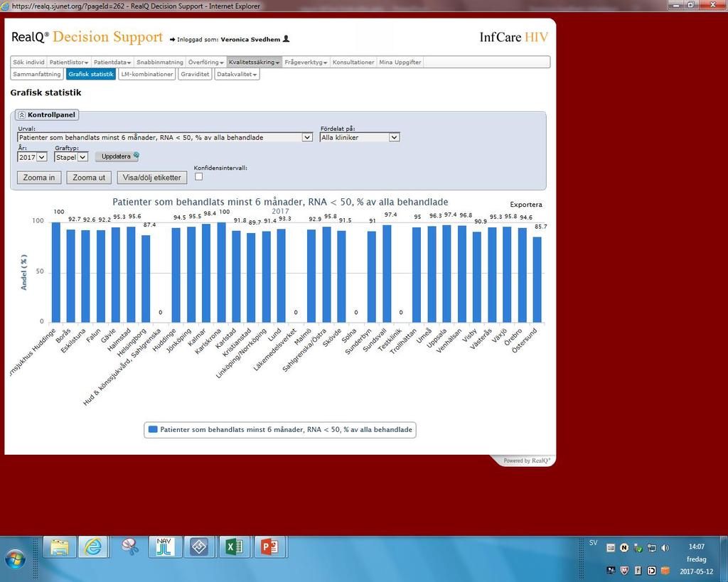This screenshot has height=582, width=728.
Task: Expand the Datakvalitet submenu
Action: coord(237,74)
